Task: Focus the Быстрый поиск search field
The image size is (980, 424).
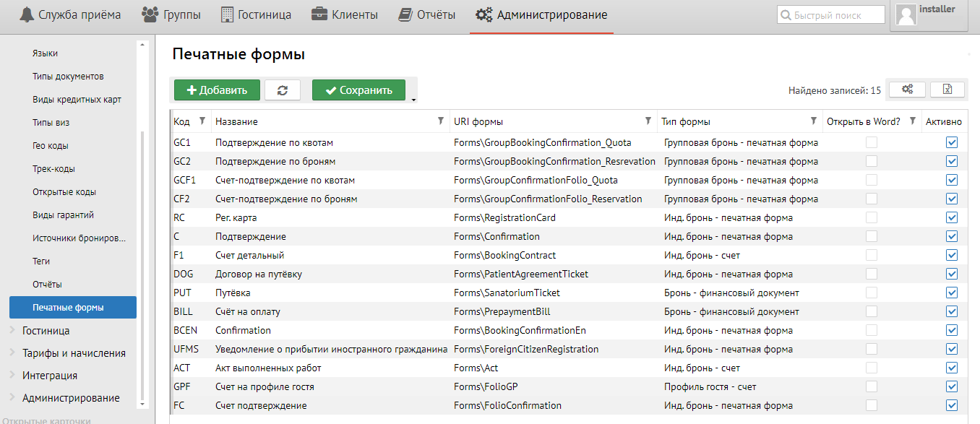Action: [831, 14]
